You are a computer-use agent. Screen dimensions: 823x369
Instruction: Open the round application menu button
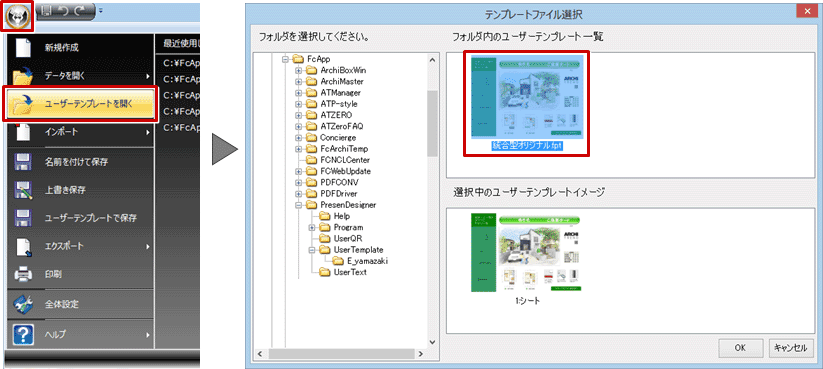[x=18, y=16]
